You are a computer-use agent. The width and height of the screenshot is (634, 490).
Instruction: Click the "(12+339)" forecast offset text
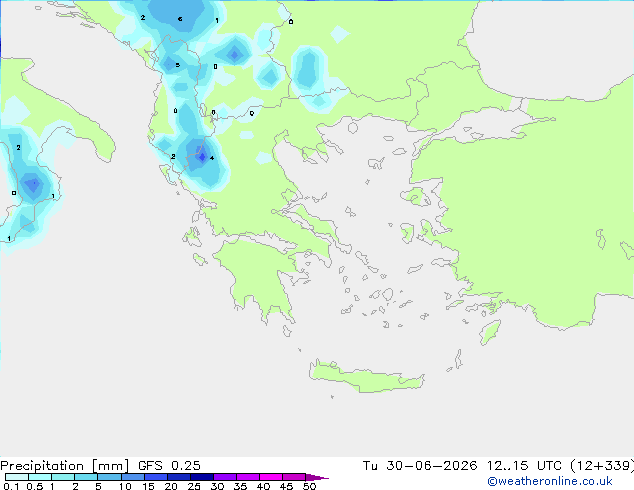602,466
